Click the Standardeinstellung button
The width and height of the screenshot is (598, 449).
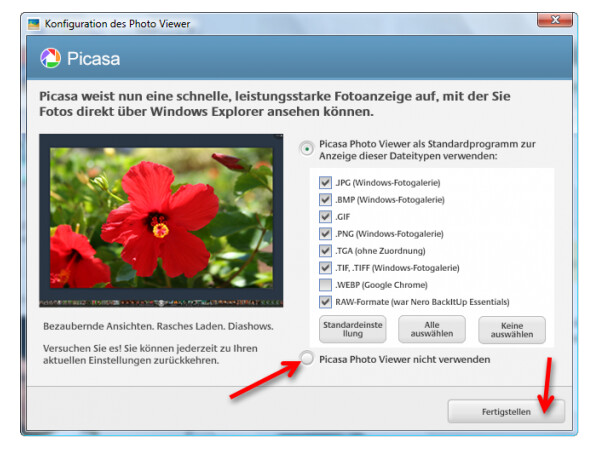(353, 329)
